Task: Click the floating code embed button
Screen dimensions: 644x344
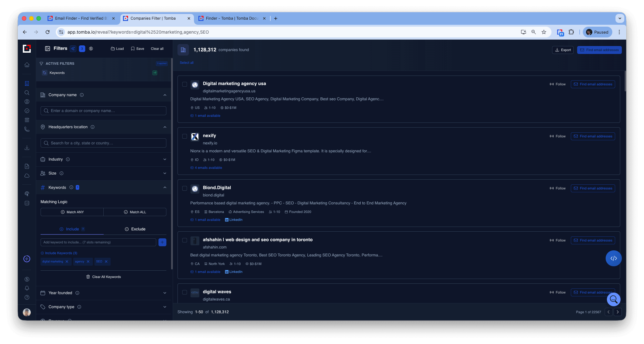Action: pos(614,258)
